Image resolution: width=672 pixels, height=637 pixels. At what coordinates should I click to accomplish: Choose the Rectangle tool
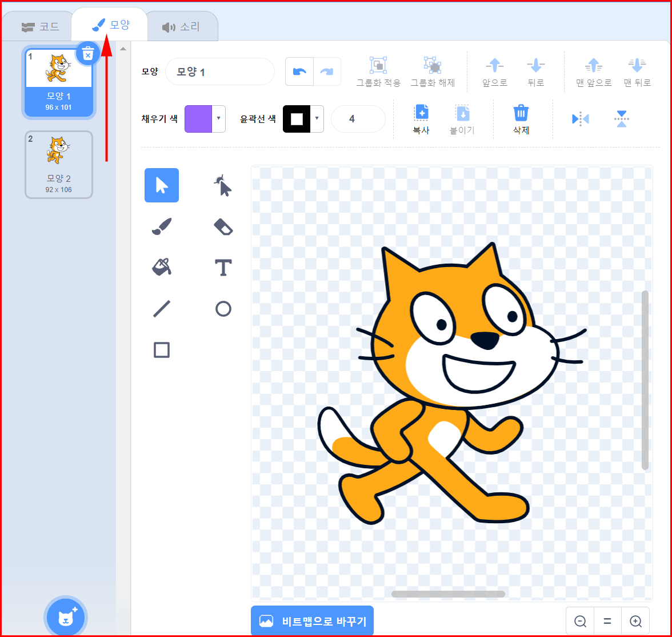[162, 349]
